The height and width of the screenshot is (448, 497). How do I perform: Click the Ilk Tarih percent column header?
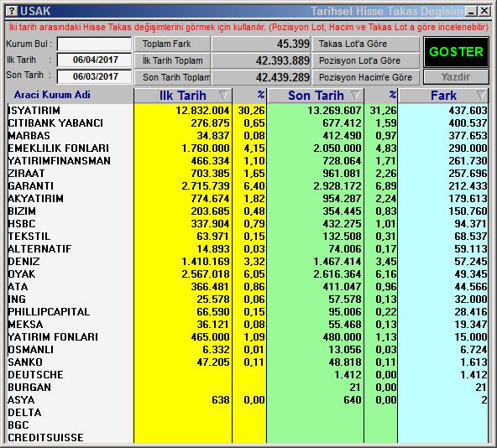point(249,96)
